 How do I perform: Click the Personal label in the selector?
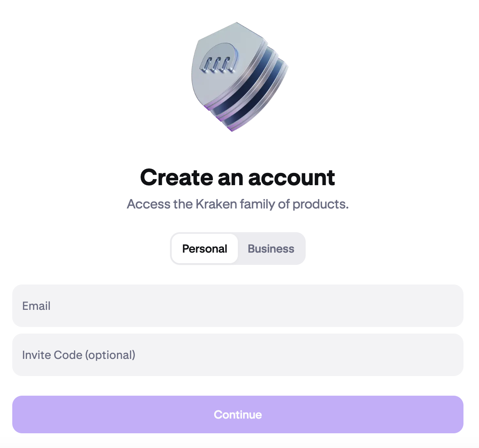coord(205,249)
